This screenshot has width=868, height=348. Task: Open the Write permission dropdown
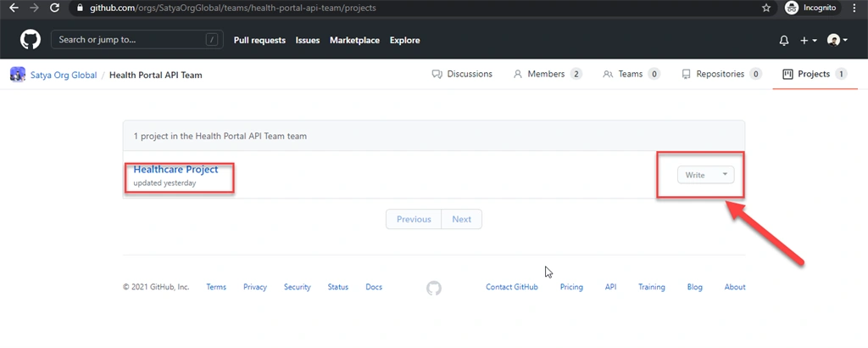[x=706, y=175]
